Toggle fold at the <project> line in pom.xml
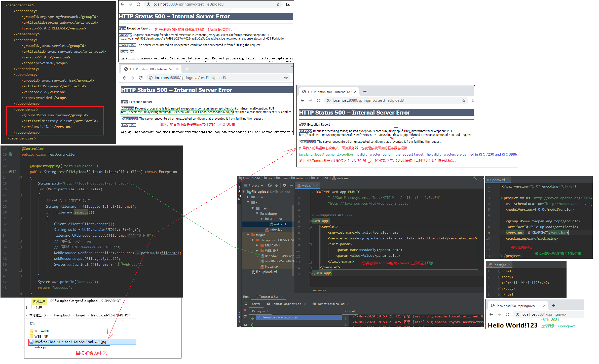The width and height of the screenshot is (599, 364). coord(500,198)
